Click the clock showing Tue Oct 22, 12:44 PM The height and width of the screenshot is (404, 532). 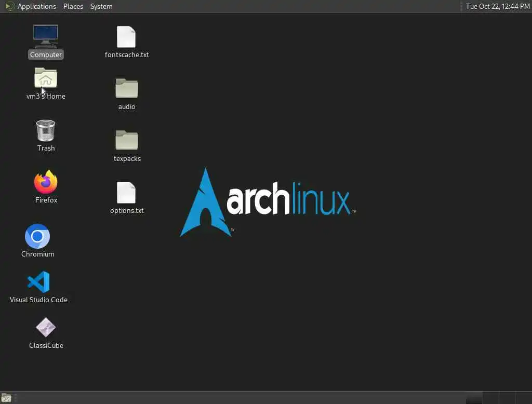tap(497, 6)
